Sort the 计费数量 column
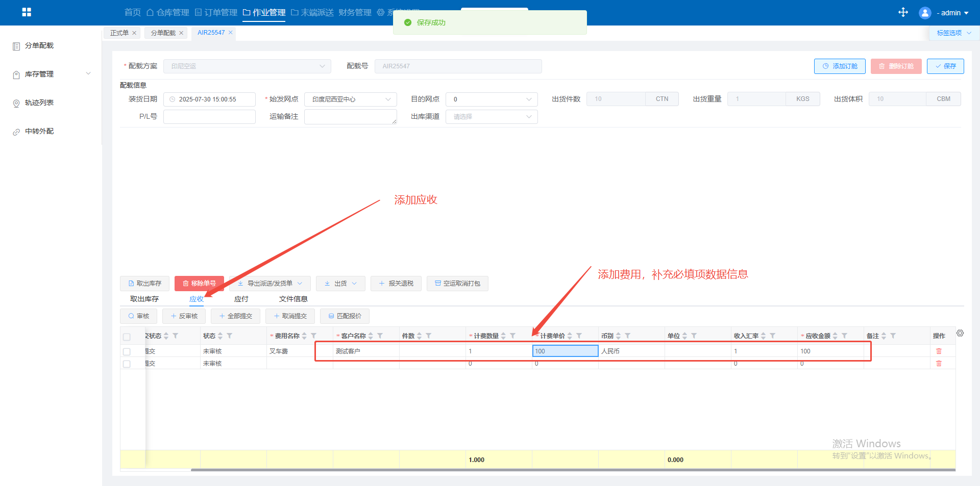This screenshot has height=486, width=980. 503,336
